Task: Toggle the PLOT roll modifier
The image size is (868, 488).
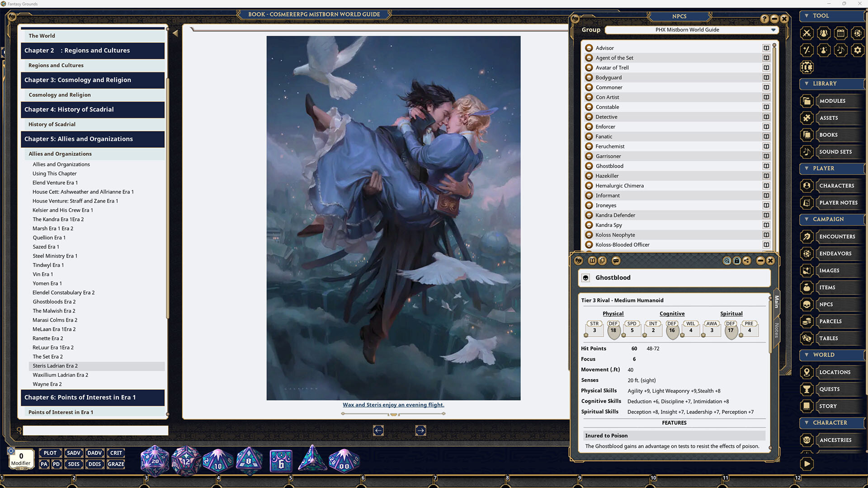Action: pyautogui.click(x=50, y=453)
